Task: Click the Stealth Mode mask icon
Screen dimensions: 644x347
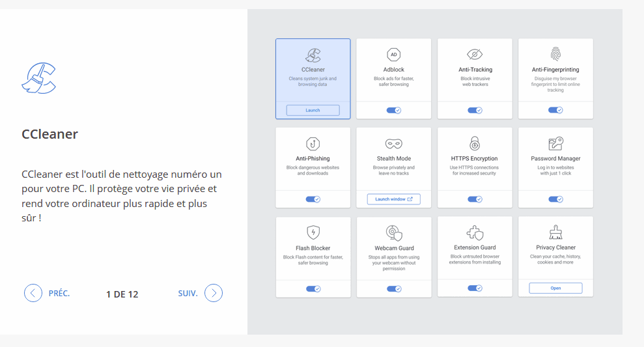Action: (393, 144)
